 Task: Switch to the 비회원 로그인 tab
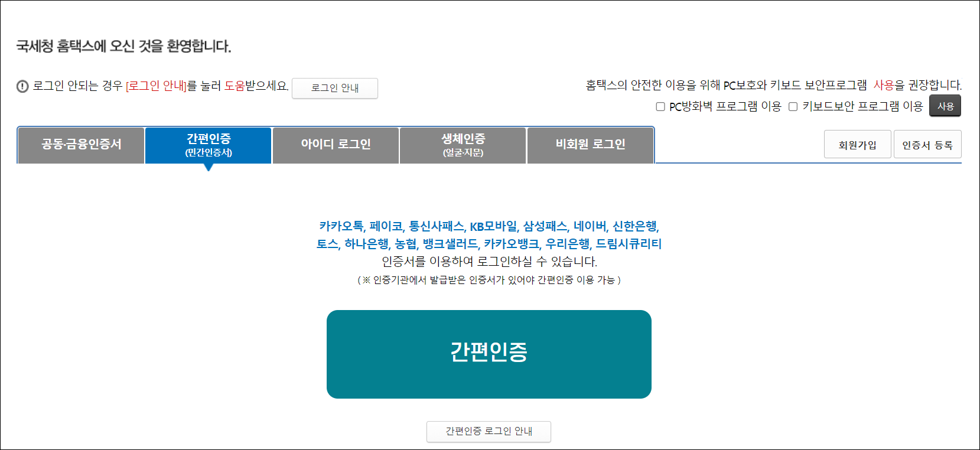(591, 145)
